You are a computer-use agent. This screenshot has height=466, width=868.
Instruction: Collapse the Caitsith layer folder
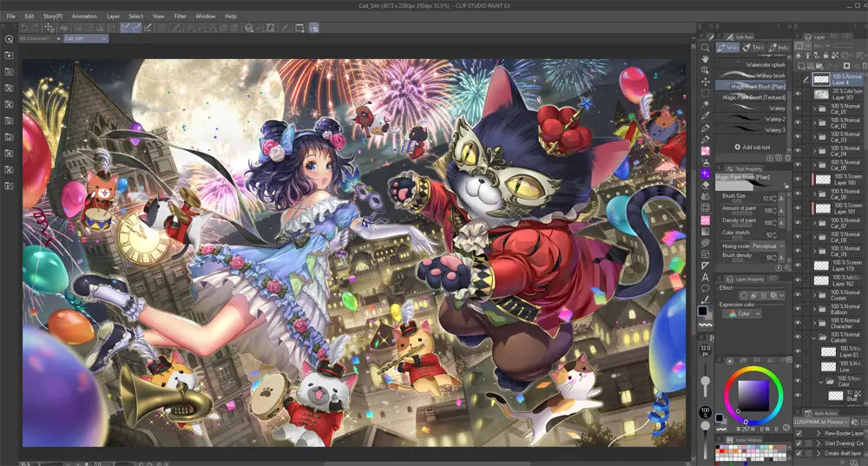point(814,337)
